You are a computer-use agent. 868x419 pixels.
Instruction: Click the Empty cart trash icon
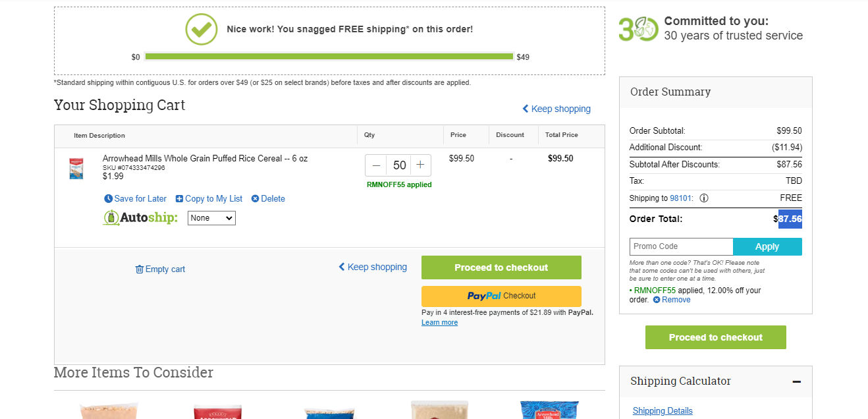pyautogui.click(x=139, y=269)
